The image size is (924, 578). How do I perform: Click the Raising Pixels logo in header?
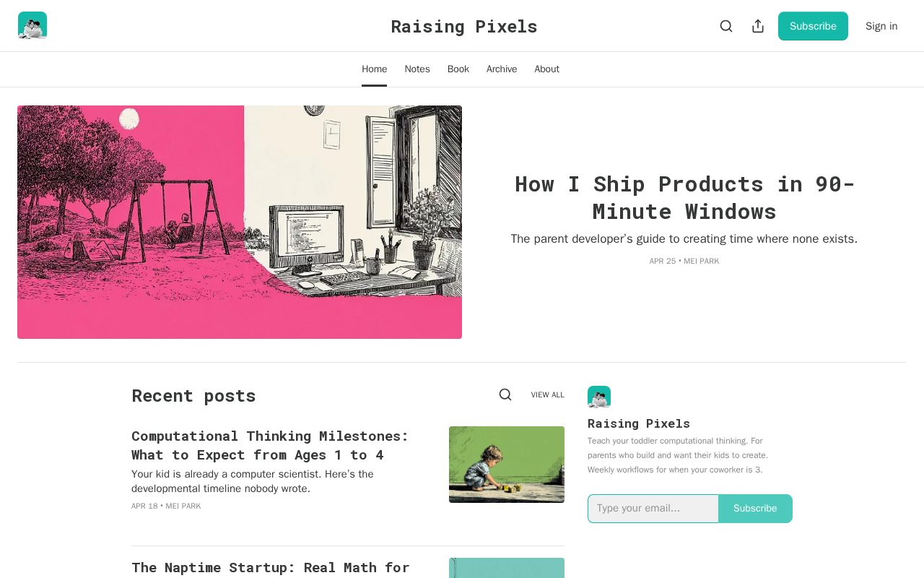pos(32,26)
